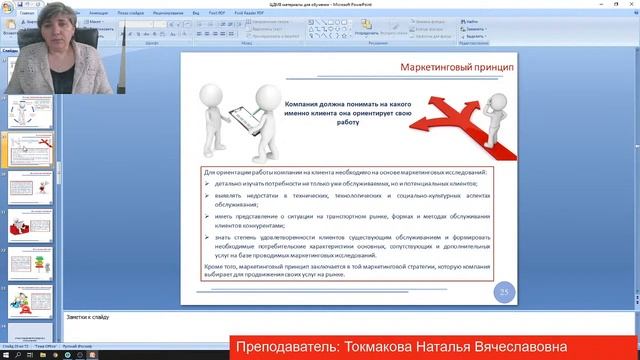Image resolution: width=640 pixels, height=360 pixels.
Task: Switch to the Главная ribbon tab
Action: [27, 13]
